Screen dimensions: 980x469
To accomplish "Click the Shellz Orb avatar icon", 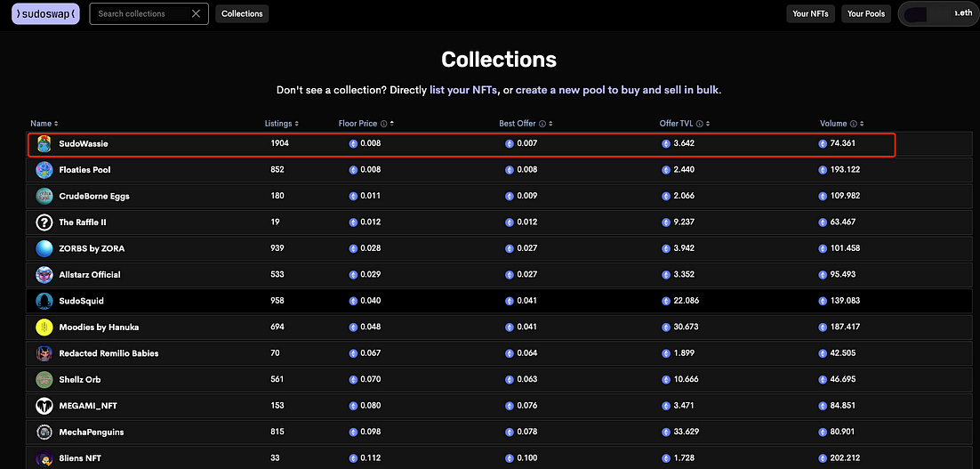I will [44, 380].
